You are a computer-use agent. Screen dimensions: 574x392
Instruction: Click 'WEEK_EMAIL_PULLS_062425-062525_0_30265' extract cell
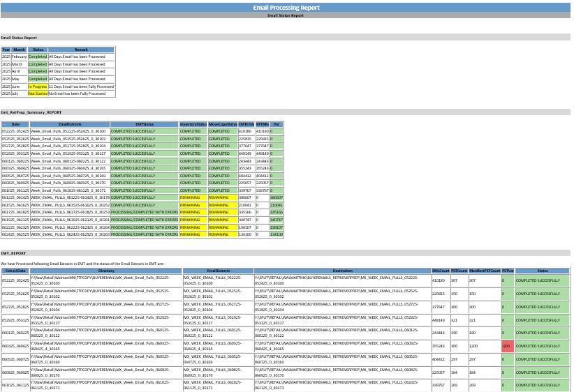coord(70,234)
